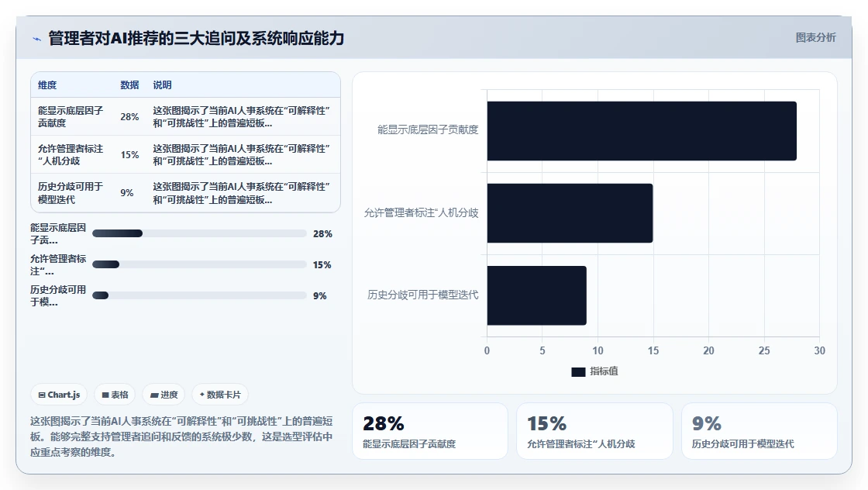Screen dimensions: 868x490
Task: Click the 9% data card
Action: [759, 431]
